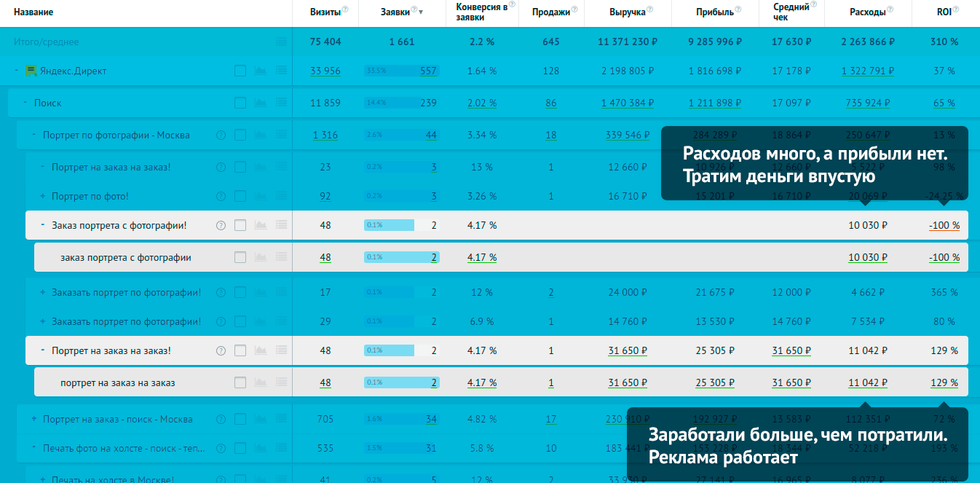Open help icon in Портрет по фотографии - Москва row
The image size is (980, 483).
(221, 135)
